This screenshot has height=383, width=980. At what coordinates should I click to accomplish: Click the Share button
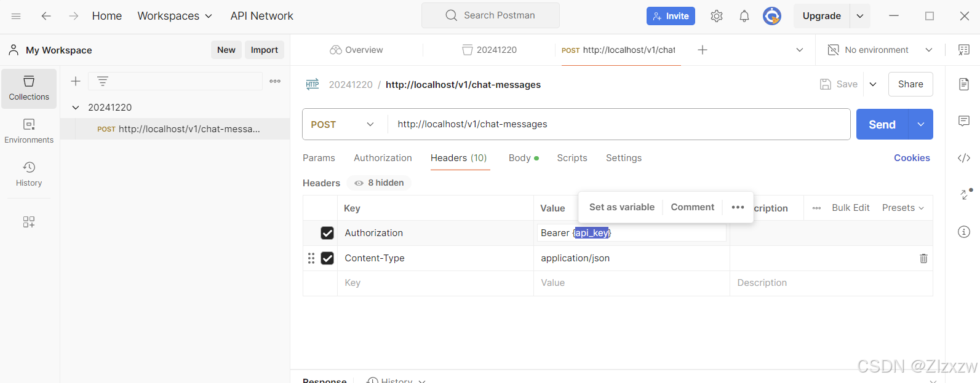910,84
